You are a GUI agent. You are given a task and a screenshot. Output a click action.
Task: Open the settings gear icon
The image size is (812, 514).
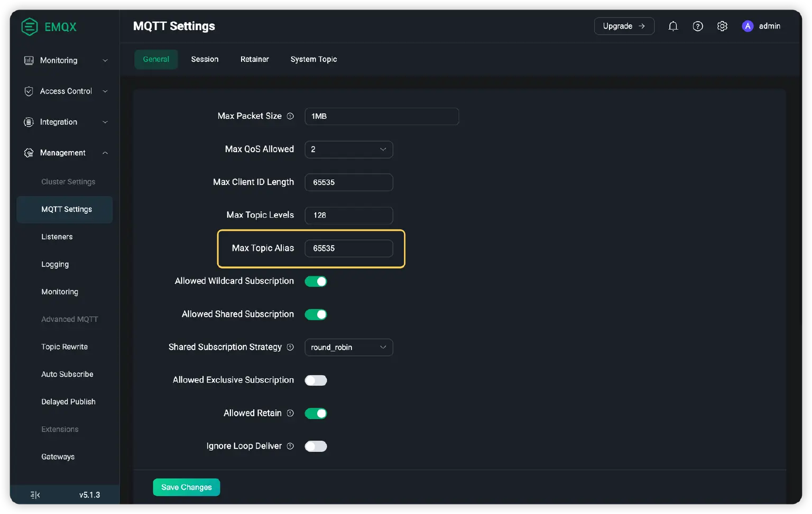coord(722,25)
